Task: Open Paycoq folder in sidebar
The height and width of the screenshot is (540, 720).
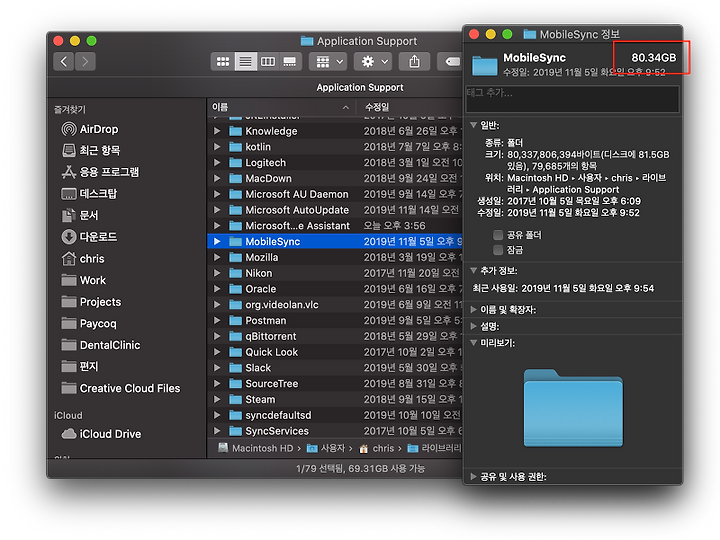Action: (x=89, y=324)
